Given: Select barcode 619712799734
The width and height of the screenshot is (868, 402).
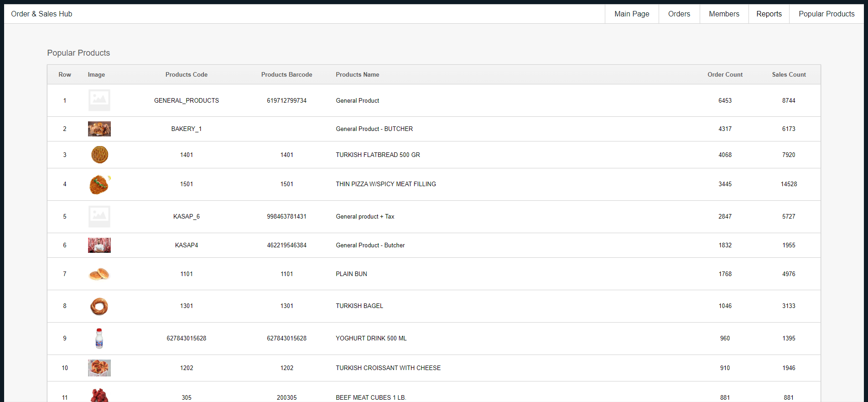Looking at the screenshot, I should 287,100.
